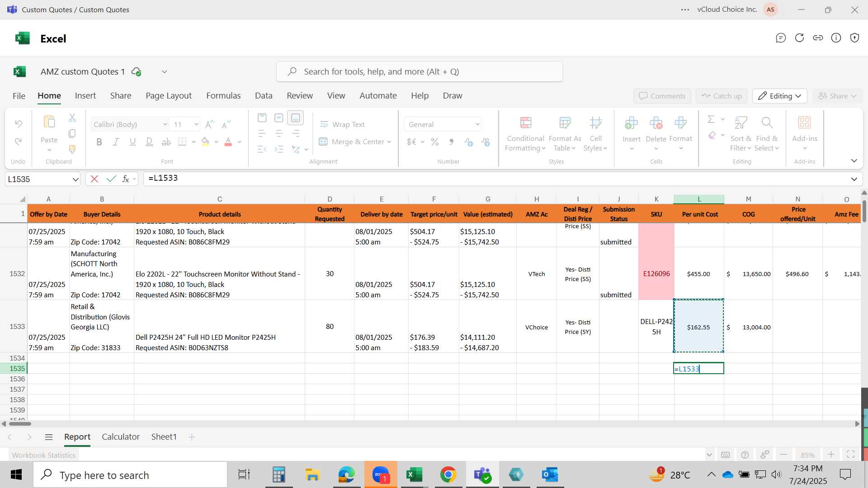Open info icon in Teams header
This screenshot has width=868, height=488.
click(x=836, y=38)
